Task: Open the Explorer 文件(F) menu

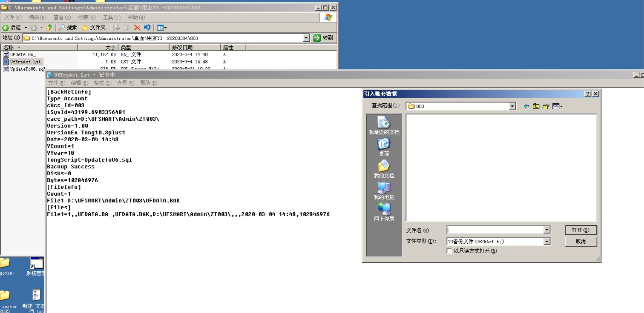Action: click(x=12, y=17)
